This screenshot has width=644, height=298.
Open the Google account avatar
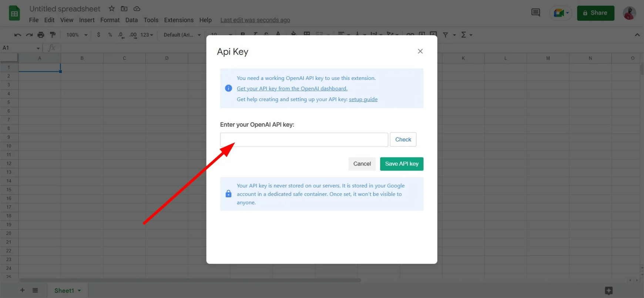629,13
